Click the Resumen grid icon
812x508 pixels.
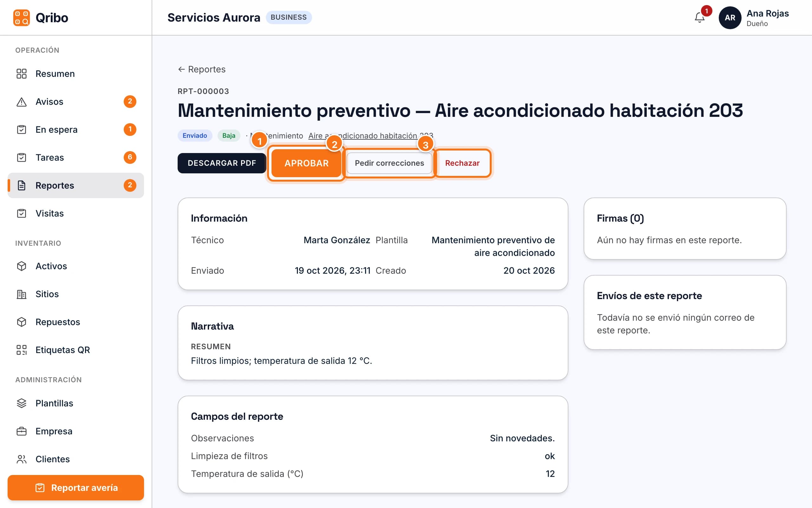click(22, 74)
